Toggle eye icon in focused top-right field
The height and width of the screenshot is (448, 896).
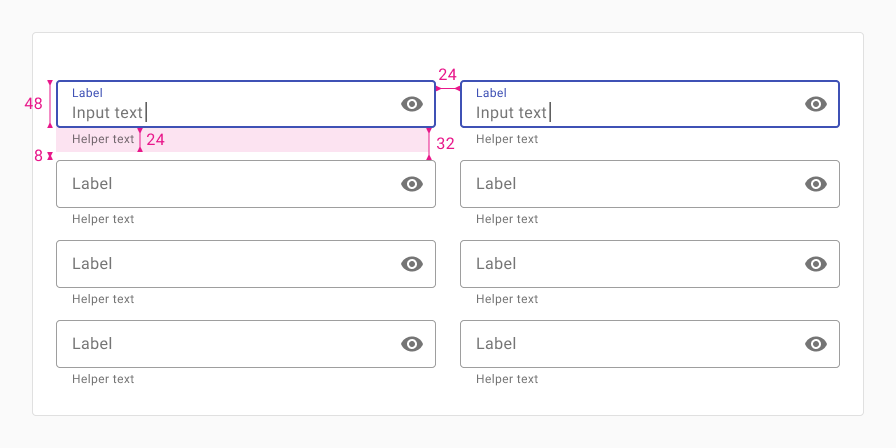tap(815, 104)
